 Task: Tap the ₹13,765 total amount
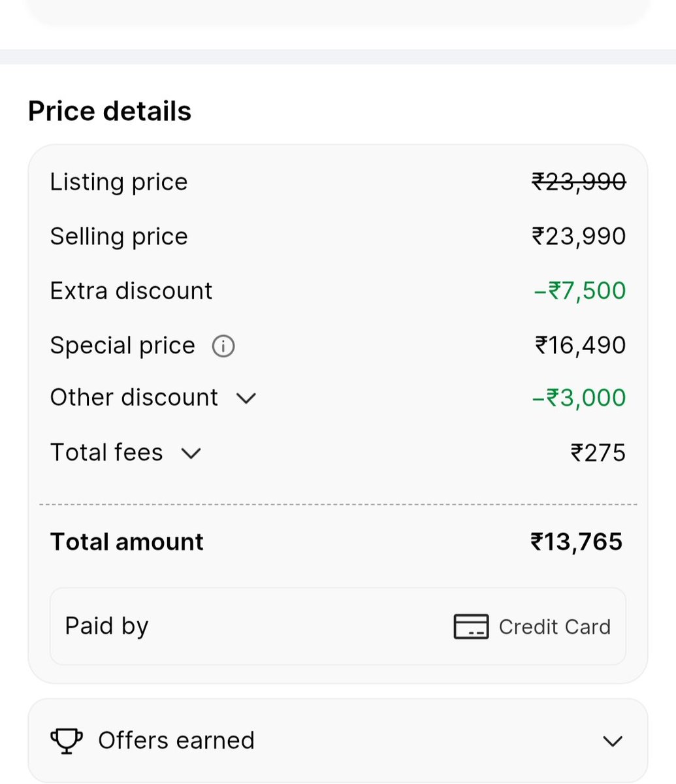point(577,542)
